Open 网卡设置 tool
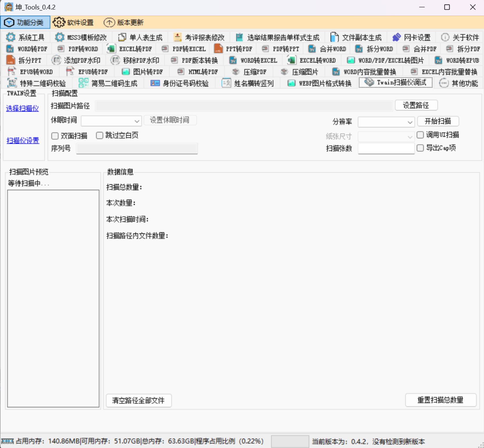 411,37
